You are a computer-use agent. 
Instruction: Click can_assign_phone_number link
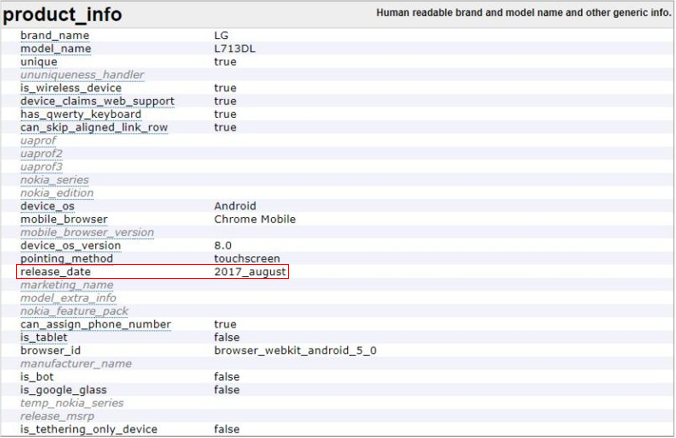pyautogui.click(x=96, y=324)
